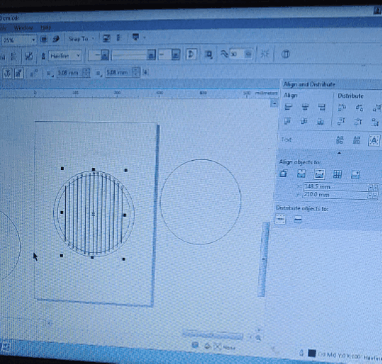Click Align Right icon in Align section
This screenshot has width=382, height=364.
321,107
